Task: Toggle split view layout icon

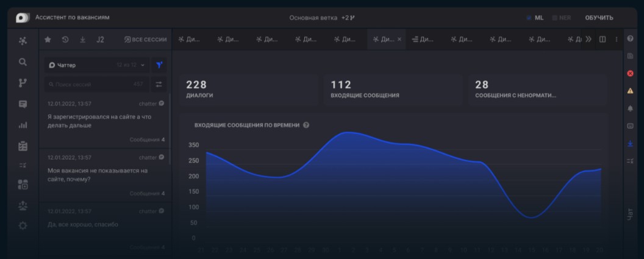Action: (x=603, y=40)
